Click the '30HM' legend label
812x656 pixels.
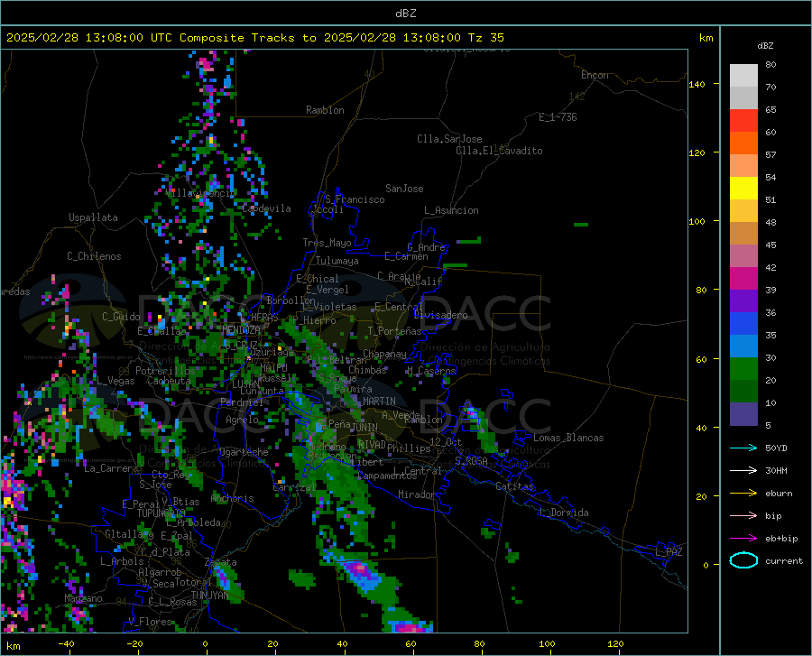point(776,471)
